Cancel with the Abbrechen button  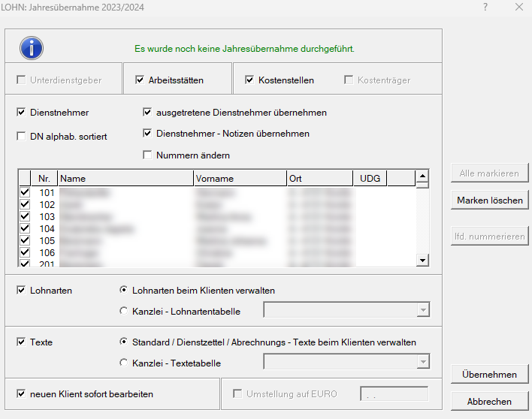click(489, 402)
